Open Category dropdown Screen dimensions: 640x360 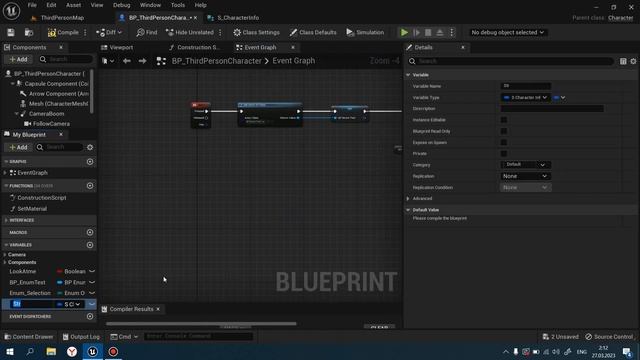pos(525,164)
